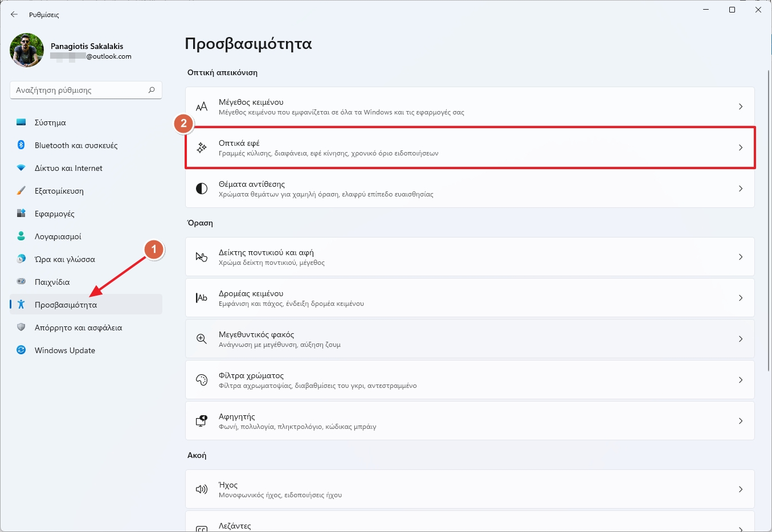Viewport: 772px width, 532px height.
Task: Click the Bluetooth icon in the sidebar
Action: pos(21,145)
